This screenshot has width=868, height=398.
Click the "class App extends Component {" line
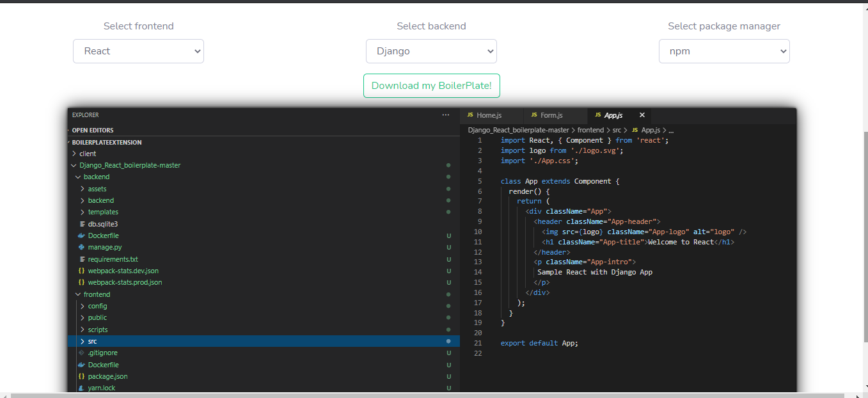[560, 181]
